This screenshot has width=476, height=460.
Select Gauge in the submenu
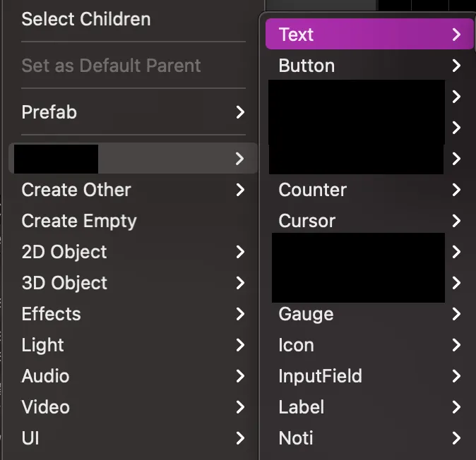tap(307, 314)
